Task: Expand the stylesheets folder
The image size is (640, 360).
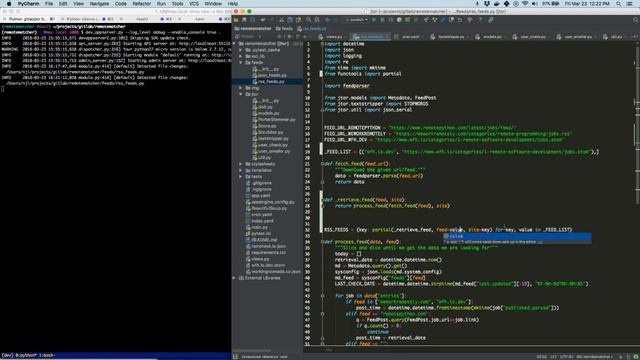Action: 240,164
